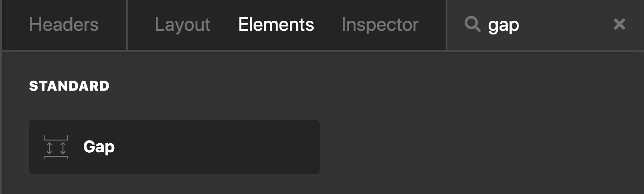Choose the Gap element from results

[x=174, y=147]
